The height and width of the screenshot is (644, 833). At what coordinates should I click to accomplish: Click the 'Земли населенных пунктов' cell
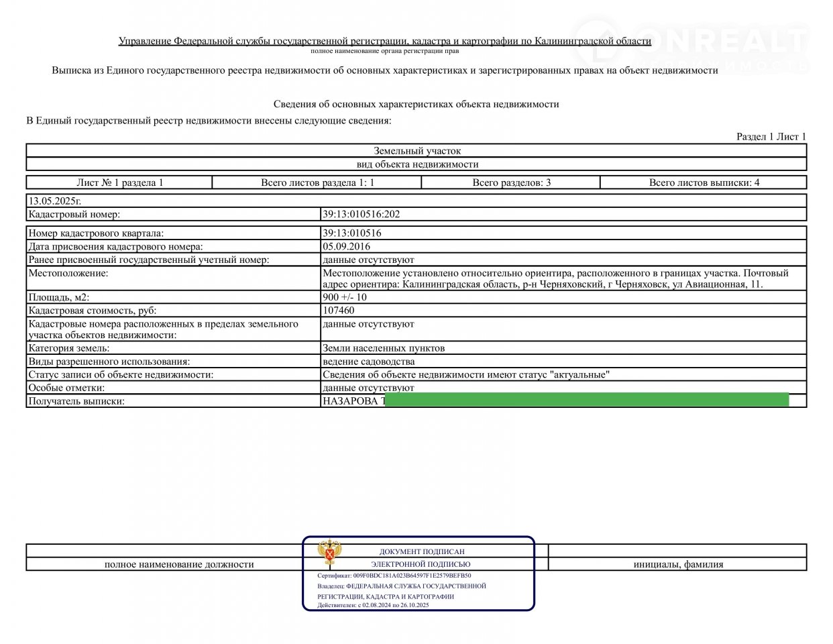click(384, 348)
